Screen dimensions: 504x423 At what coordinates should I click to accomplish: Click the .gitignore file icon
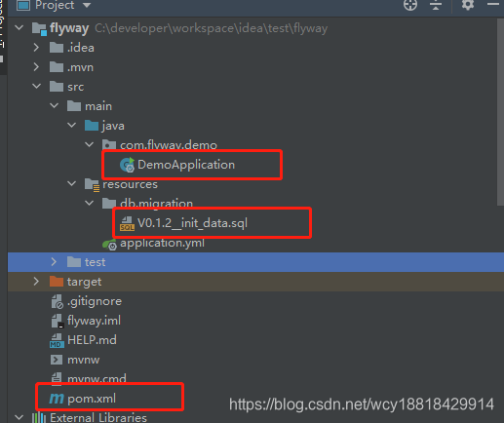58,301
